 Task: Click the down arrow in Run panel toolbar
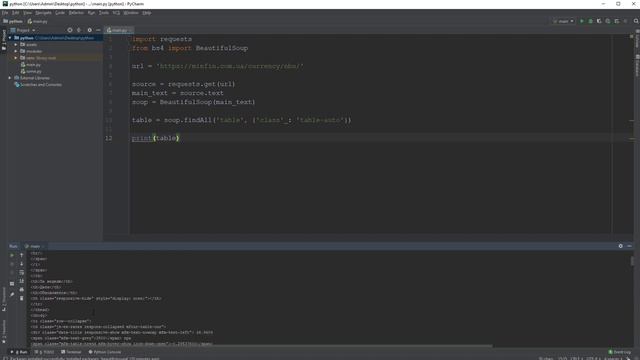pyautogui.click(x=22, y=264)
